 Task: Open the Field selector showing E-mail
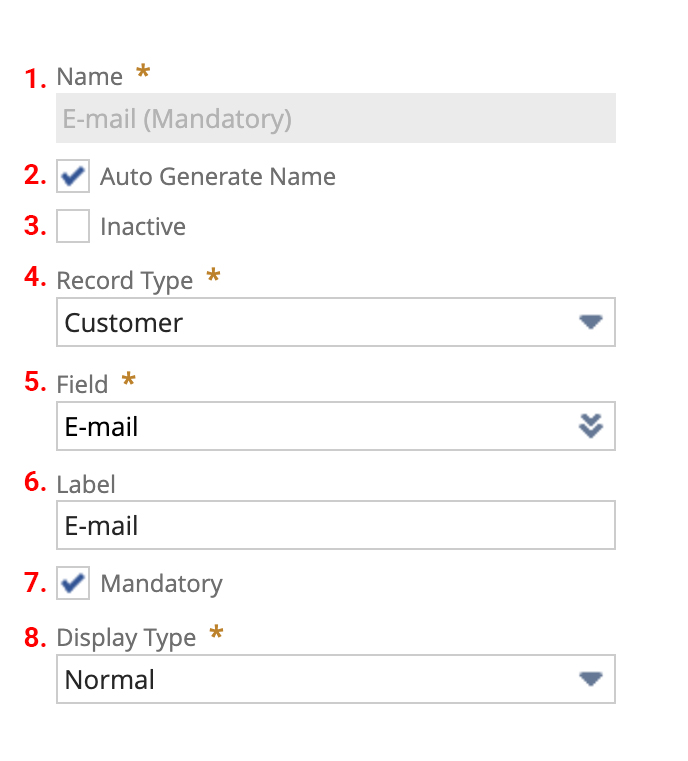pyautogui.click(x=336, y=426)
